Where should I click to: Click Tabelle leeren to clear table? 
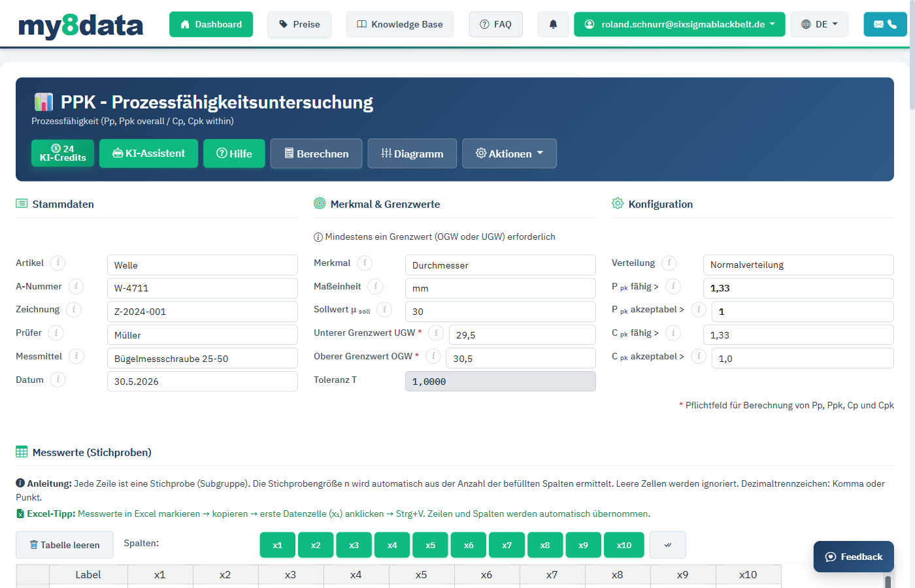[65, 545]
